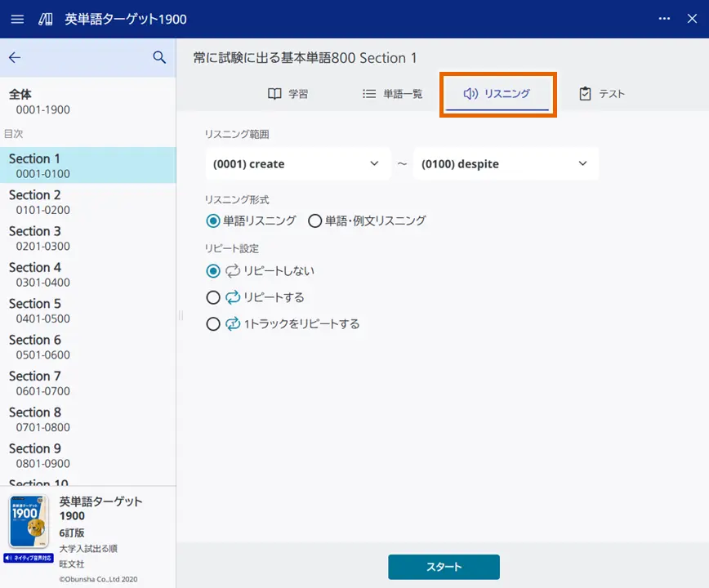Select the 単語・例文リスニング radio button

tap(314, 220)
